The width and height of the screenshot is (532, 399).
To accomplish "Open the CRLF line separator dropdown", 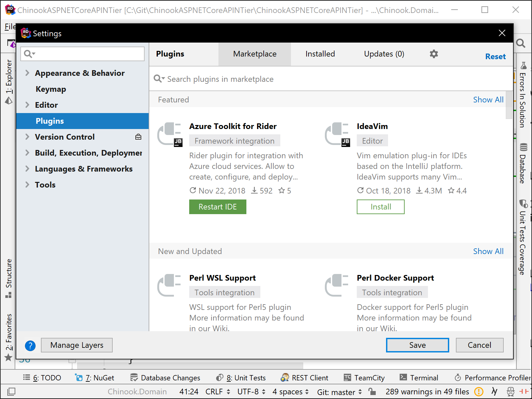I will pyautogui.click(x=218, y=392).
